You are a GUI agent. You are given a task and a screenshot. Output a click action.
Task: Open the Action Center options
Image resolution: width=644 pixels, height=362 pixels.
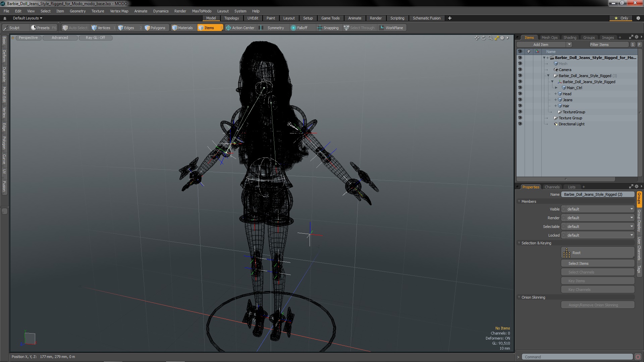coord(240,28)
